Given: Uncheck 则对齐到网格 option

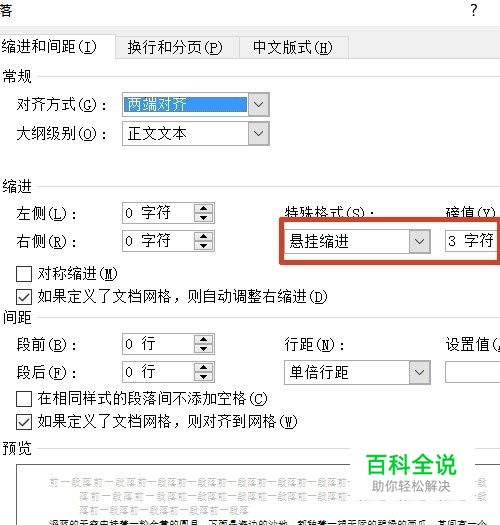Looking at the screenshot, I should [24, 422].
